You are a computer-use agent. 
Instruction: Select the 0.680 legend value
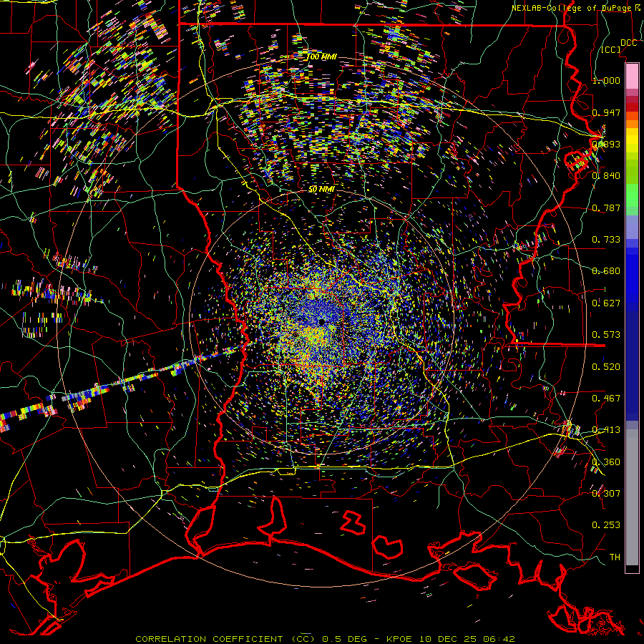click(606, 271)
